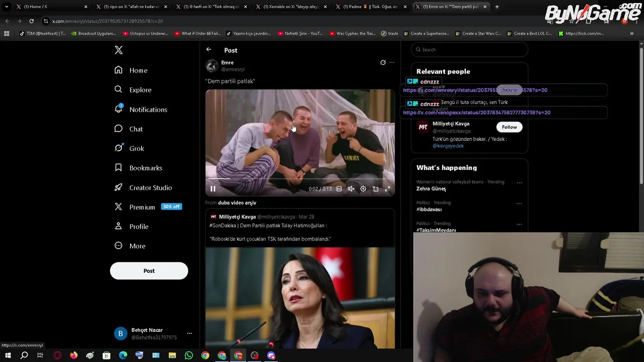Open Premium 50% off entry
This screenshot has height=362, width=644.
click(148, 207)
